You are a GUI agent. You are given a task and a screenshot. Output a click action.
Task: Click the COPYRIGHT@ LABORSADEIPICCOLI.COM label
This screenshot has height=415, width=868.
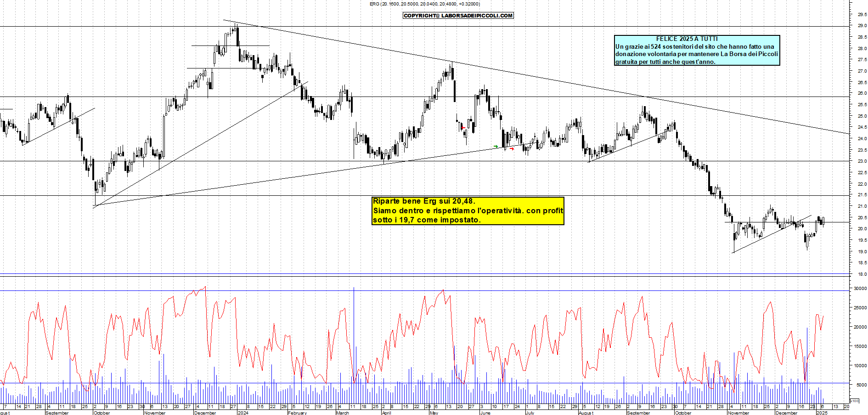458,16
